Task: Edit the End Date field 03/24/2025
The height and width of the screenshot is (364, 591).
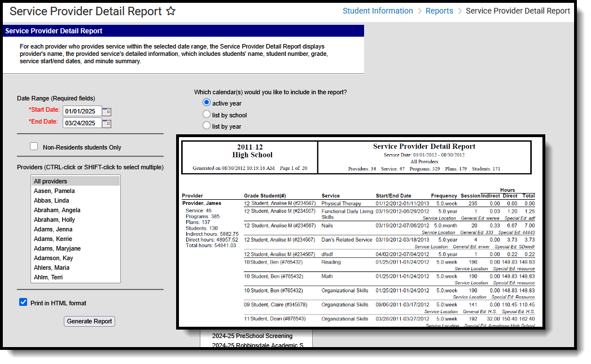Action: [x=82, y=123]
